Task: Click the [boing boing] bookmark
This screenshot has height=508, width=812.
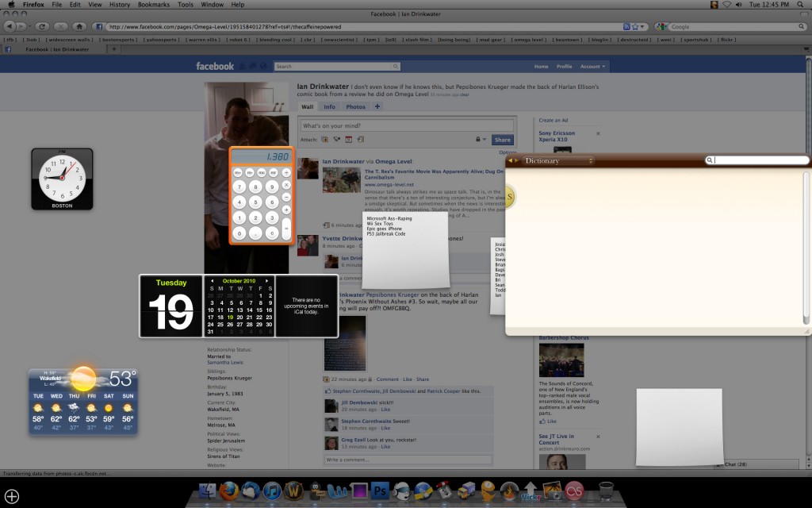Action: 454,40
